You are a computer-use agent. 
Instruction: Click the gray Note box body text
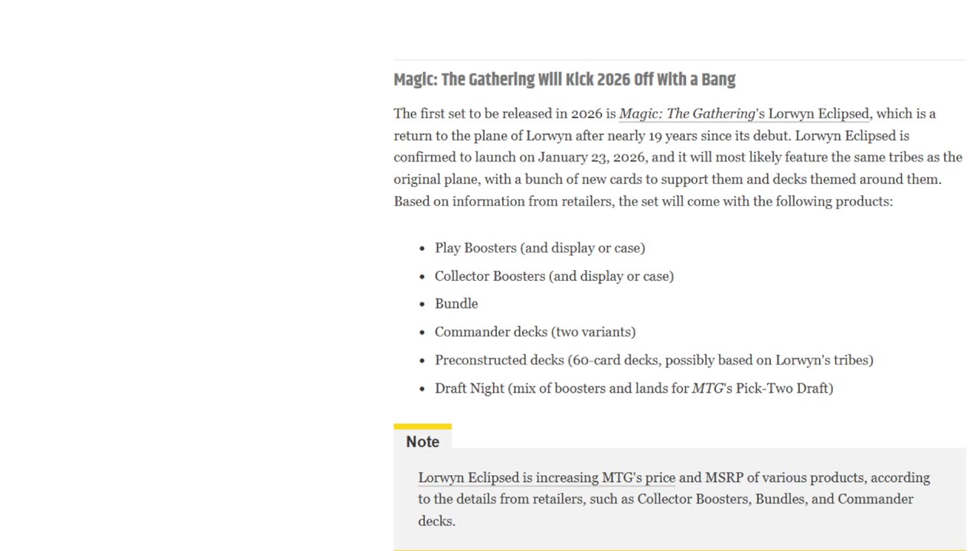[x=674, y=499]
